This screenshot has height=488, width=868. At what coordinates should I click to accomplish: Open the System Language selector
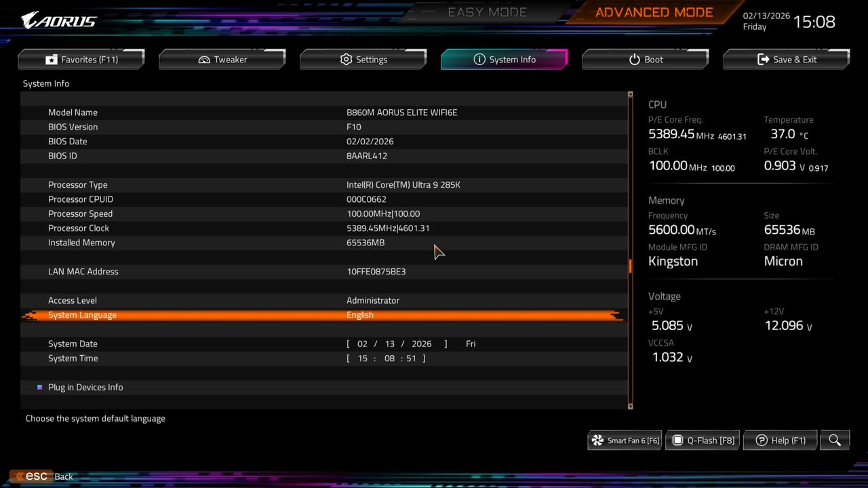pyautogui.click(x=360, y=314)
